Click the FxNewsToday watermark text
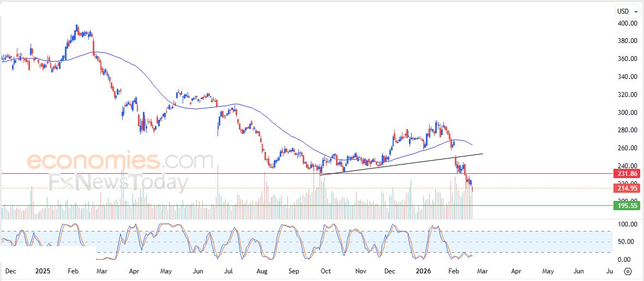644x281 pixels. pyautogui.click(x=119, y=182)
